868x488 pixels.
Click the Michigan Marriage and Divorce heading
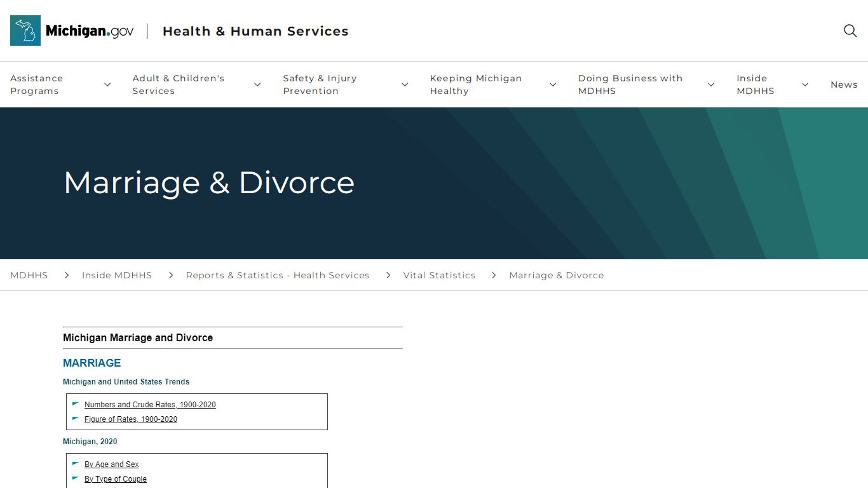(138, 337)
